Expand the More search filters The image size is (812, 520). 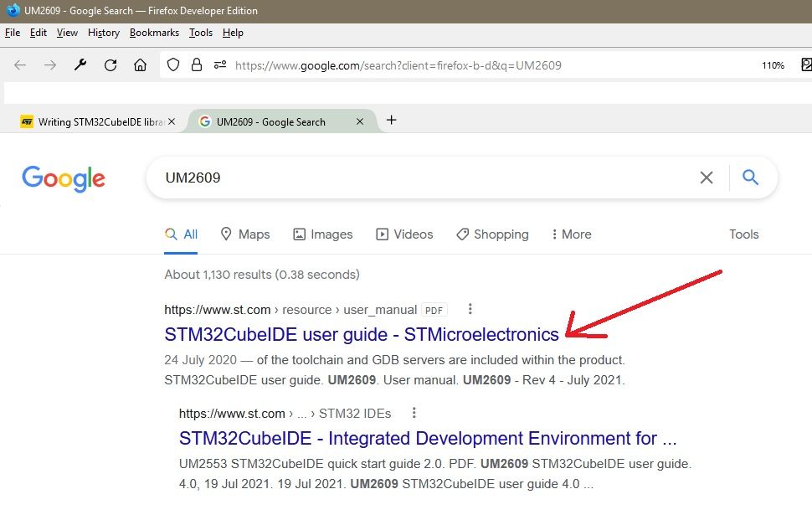(571, 234)
